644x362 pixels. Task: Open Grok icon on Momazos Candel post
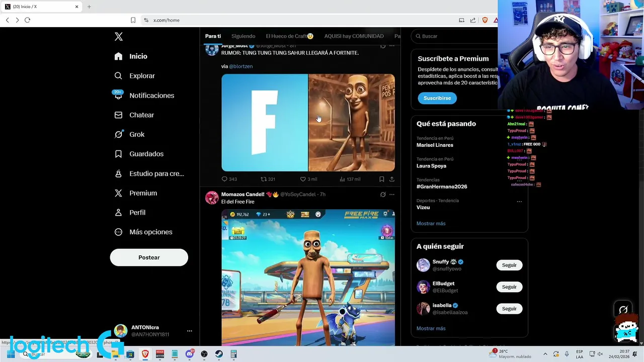pos(383,195)
